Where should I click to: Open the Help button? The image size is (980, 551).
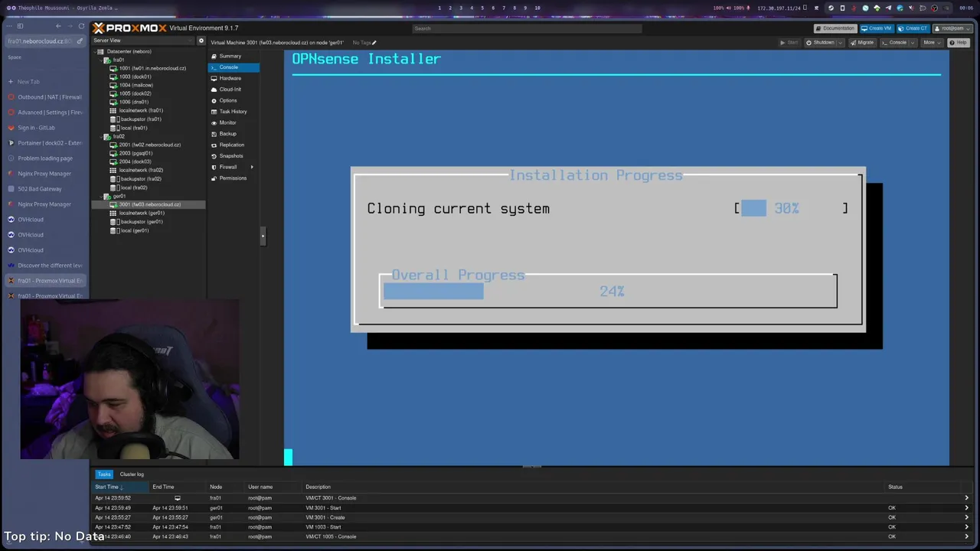959,43
